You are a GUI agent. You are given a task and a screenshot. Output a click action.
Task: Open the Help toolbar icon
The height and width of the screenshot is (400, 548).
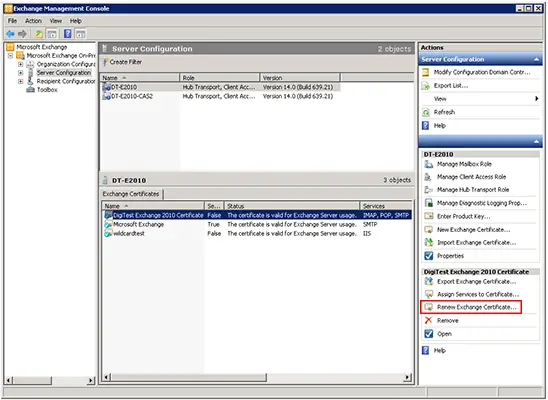point(67,34)
